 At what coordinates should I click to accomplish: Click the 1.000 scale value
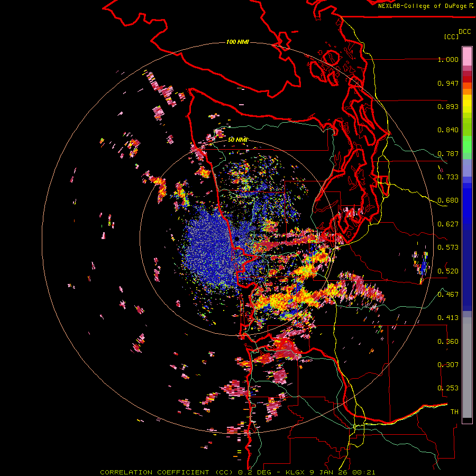point(448,59)
